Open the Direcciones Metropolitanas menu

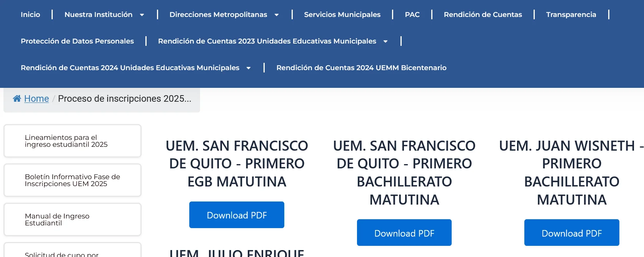tap(218, 15)
